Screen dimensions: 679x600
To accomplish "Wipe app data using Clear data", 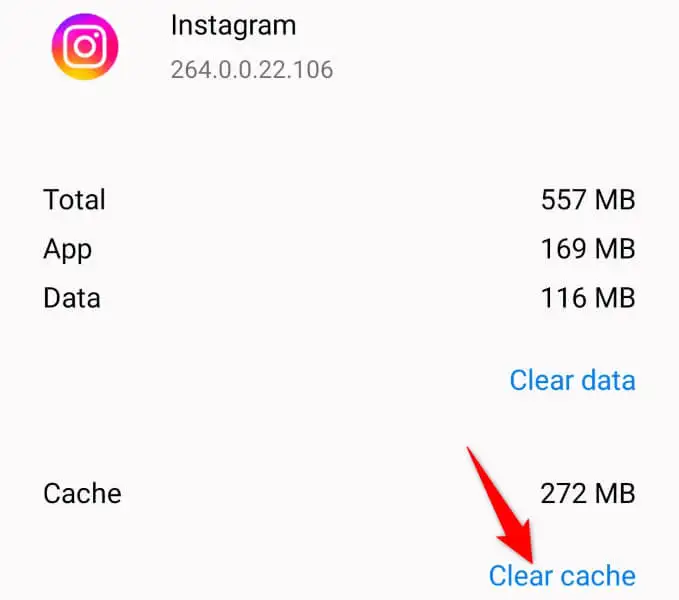I will (572, 380).
